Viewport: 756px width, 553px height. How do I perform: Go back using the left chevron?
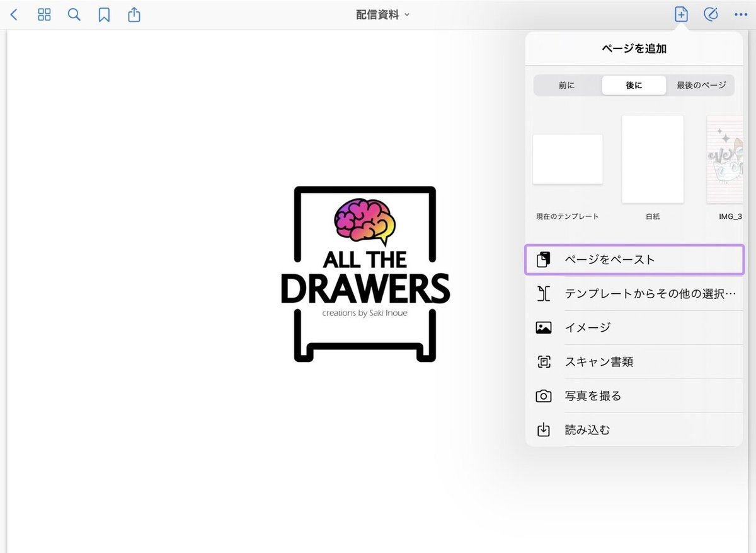tap(14, 15)
